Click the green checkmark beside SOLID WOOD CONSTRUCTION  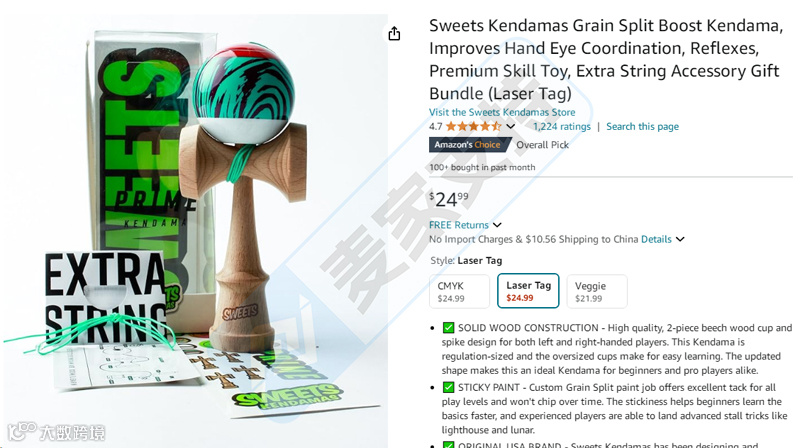448,328
